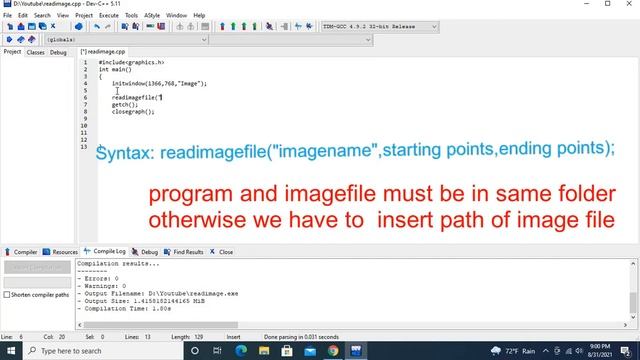The width and height of the screenshot is (640, 360).
Task: Open the (globals) scope dropdown
Action: (126, 40)
